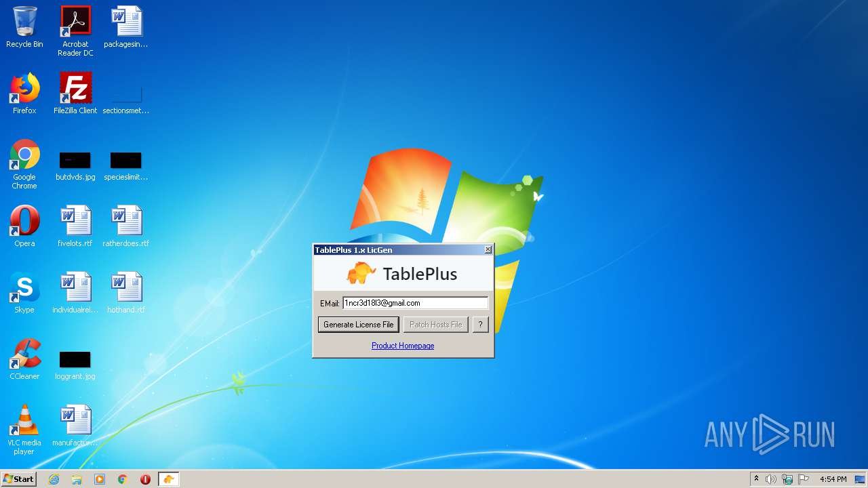Screen dimensions: 868x488
Task: Launch Opera desktop shortcut
Action: (24, 226)
